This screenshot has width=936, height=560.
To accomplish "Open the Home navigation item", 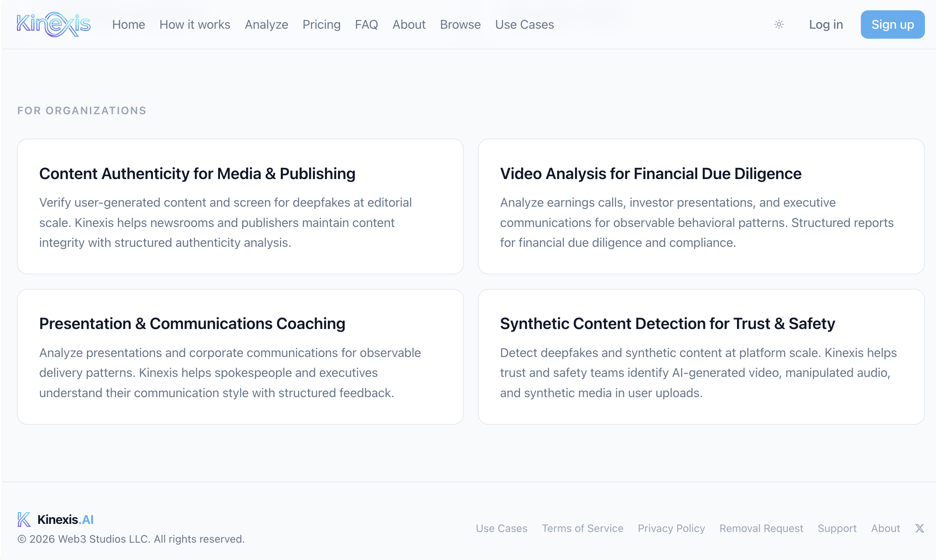I will coord(128,24).
